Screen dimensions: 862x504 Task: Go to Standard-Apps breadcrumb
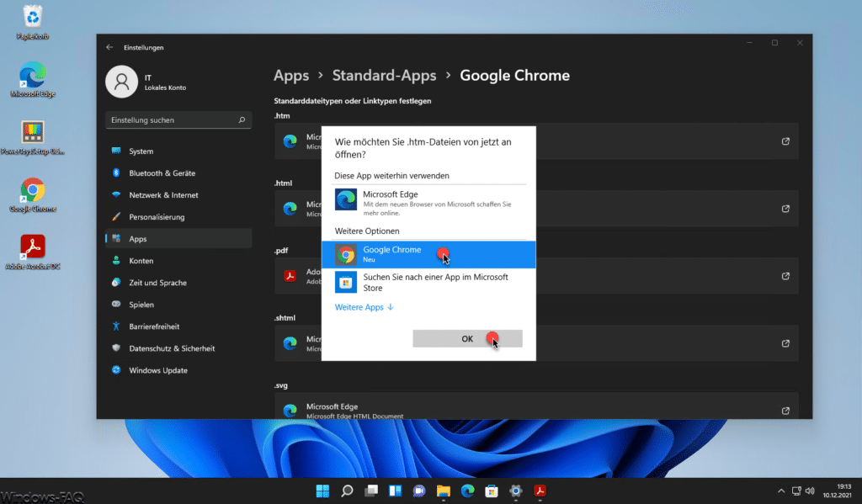[384, 75]
